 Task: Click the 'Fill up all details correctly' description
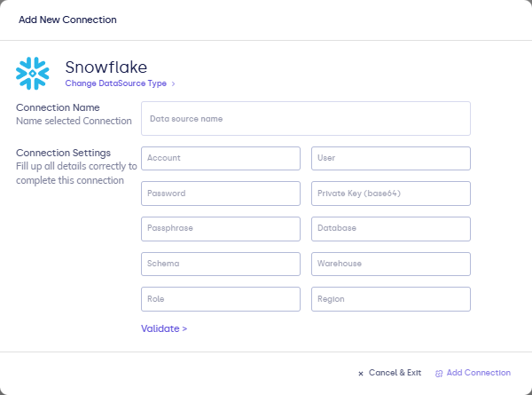(76, 173)
